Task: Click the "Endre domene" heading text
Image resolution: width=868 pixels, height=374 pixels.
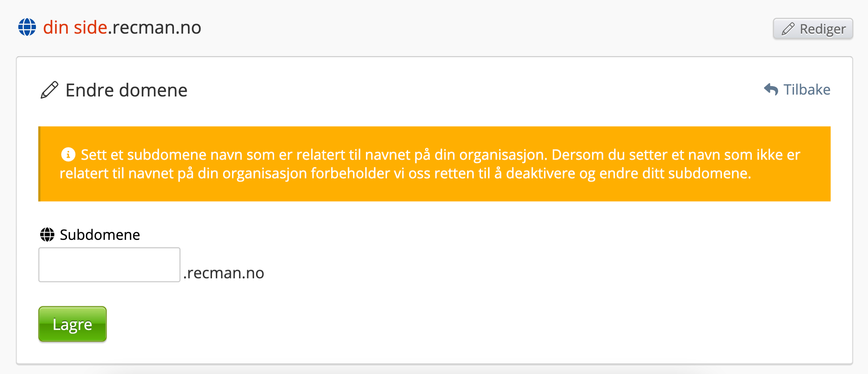Action: pyautogui.click(x=126, y=91)
